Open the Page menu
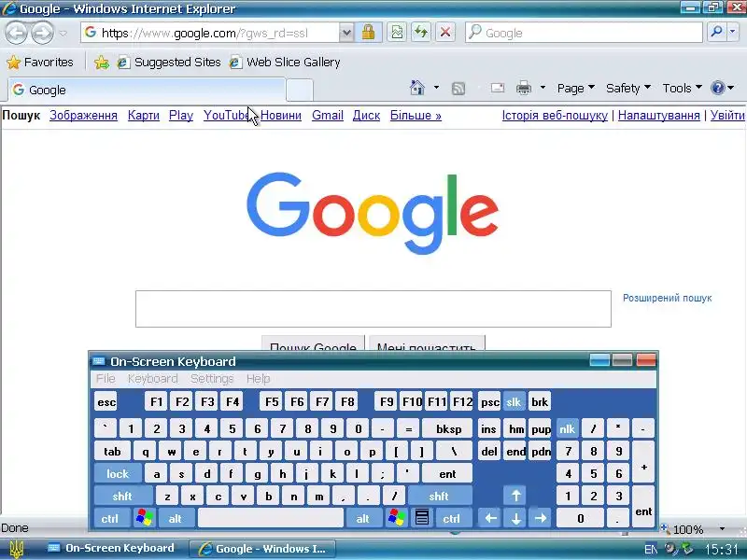Viewport: 747px width, 560px height. (x=575, y=88)
